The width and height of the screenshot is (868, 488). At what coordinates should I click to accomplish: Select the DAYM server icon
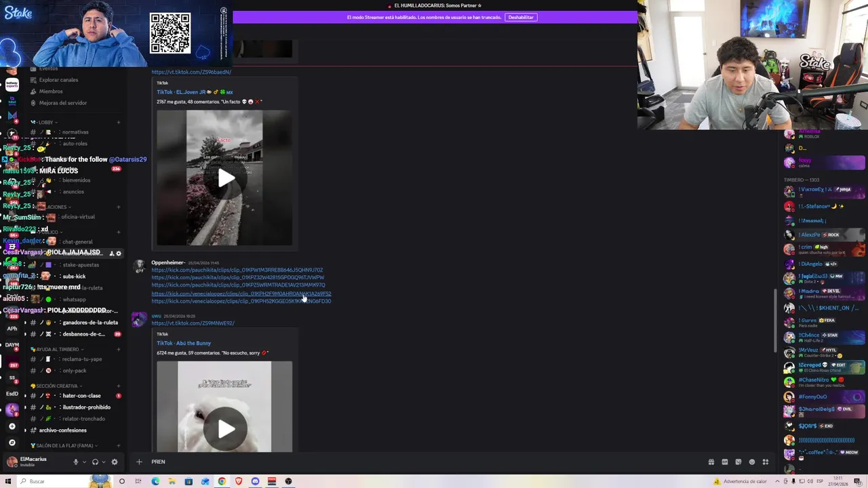coord(12,346)
